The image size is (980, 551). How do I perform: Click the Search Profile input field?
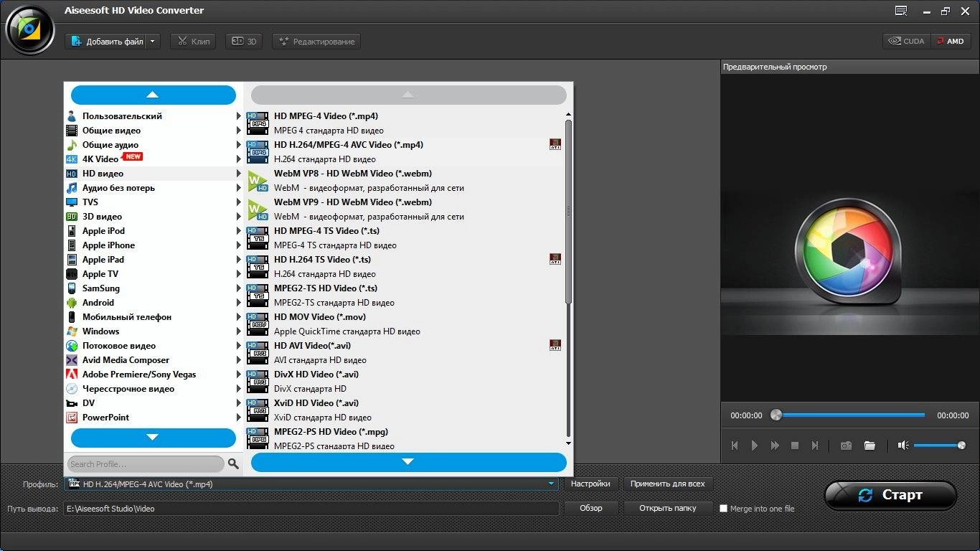[x=146, y=464]
